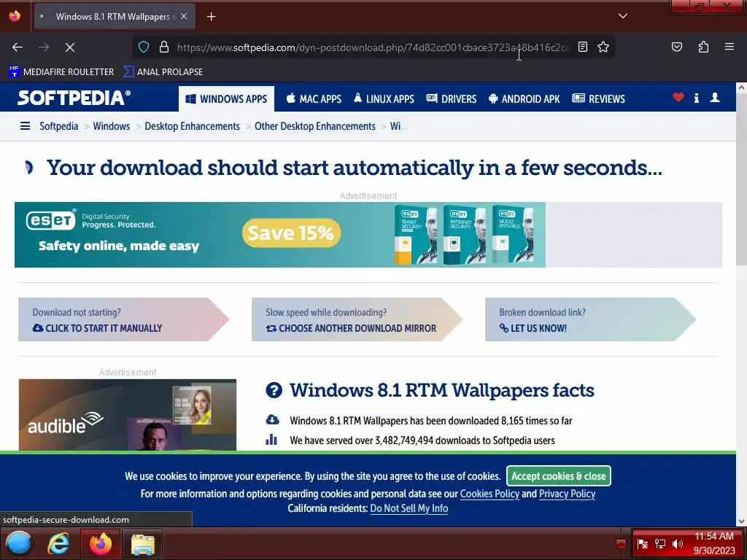Go to Softpedia breadcrumb link
This screenshot has height=560, width=747.
coord(59,126)
